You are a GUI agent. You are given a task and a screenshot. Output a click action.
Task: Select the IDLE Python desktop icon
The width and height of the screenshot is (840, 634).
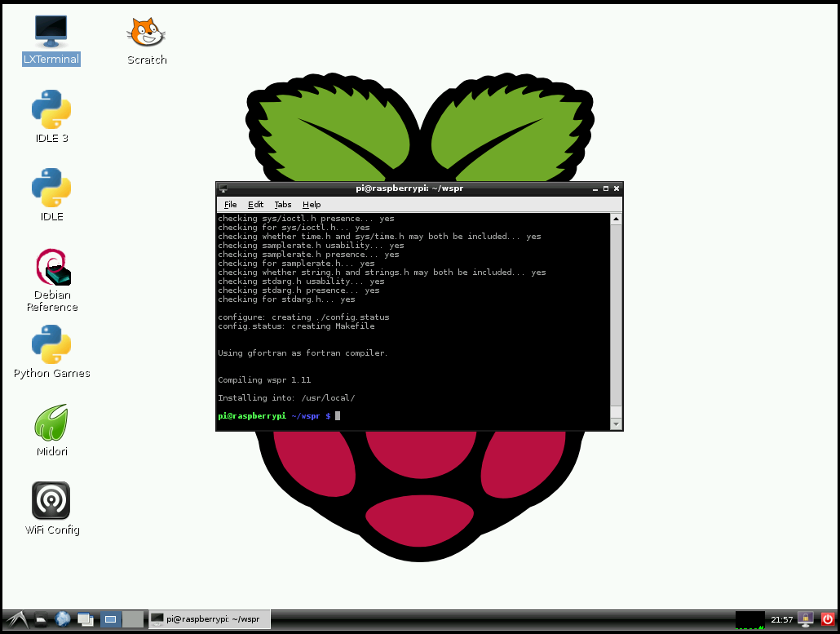coord(51,195)
